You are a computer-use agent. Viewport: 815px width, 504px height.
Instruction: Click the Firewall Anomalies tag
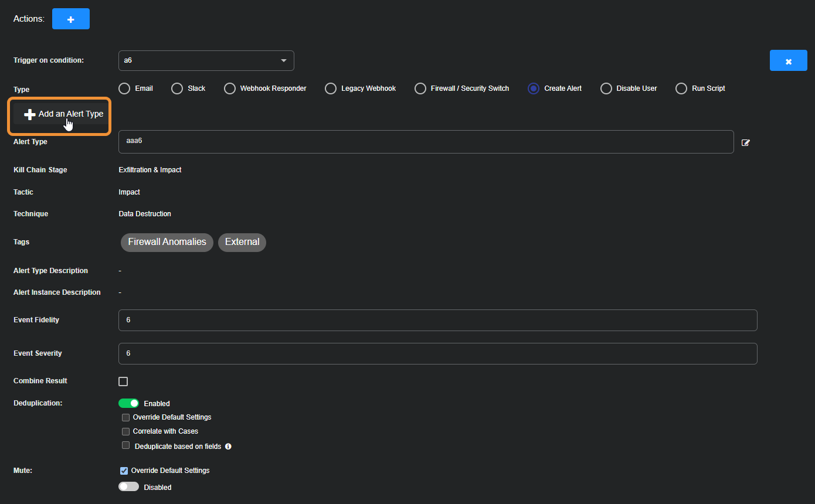(167, 242)
